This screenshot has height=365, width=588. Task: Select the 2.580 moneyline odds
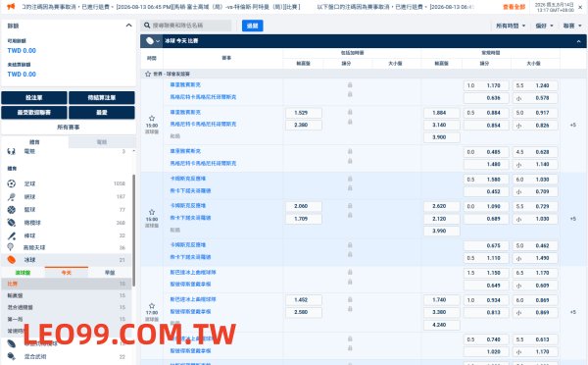(304, 312)
